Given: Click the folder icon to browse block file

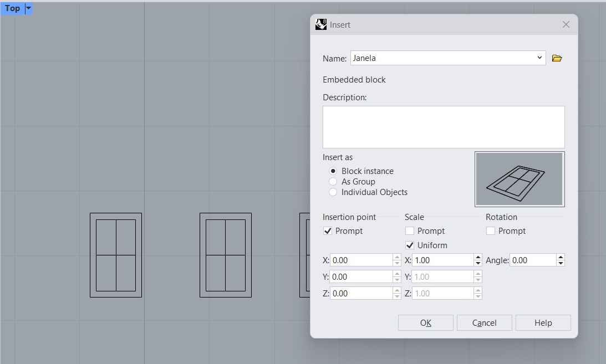Looking at the screenshot, I should 557,58.
